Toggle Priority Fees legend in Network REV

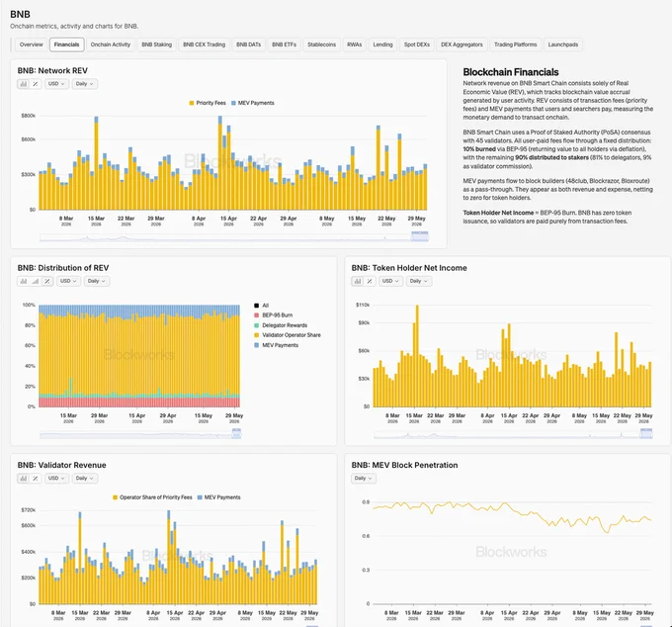click(x=208, y=103)
